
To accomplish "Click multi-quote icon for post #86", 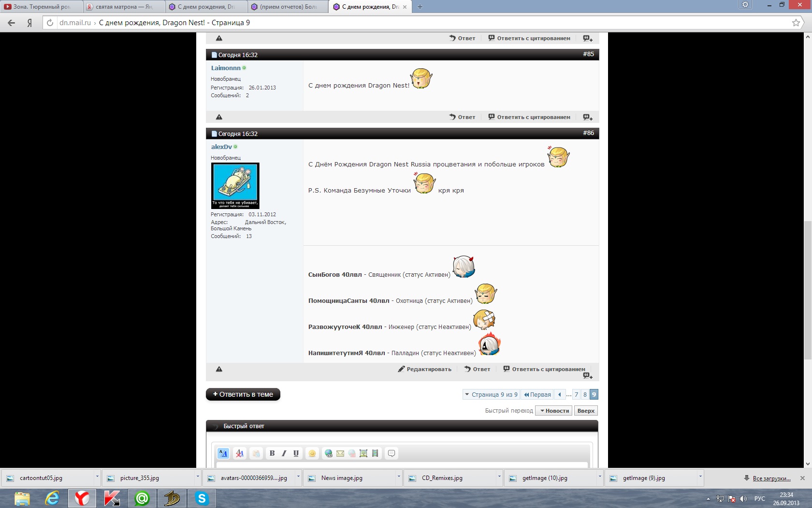I will [x=588, y=375].
